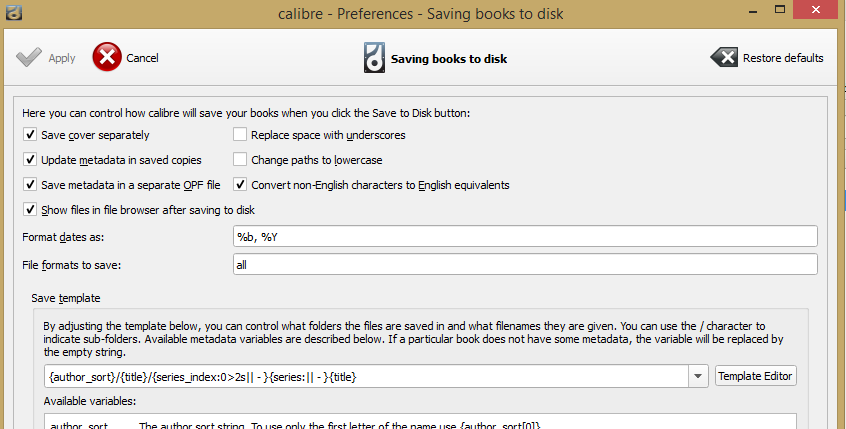This screenshot has width=846, height=429.
Task: Click the red Cancel X icon
Action: 107,57
